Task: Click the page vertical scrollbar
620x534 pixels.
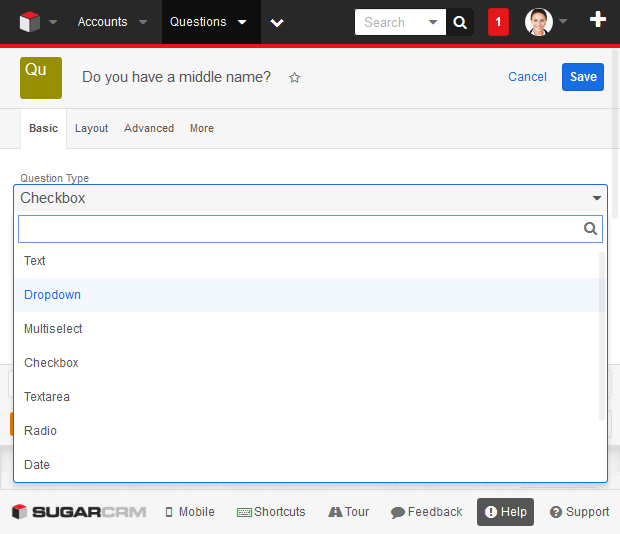Action: click(615, 134)
